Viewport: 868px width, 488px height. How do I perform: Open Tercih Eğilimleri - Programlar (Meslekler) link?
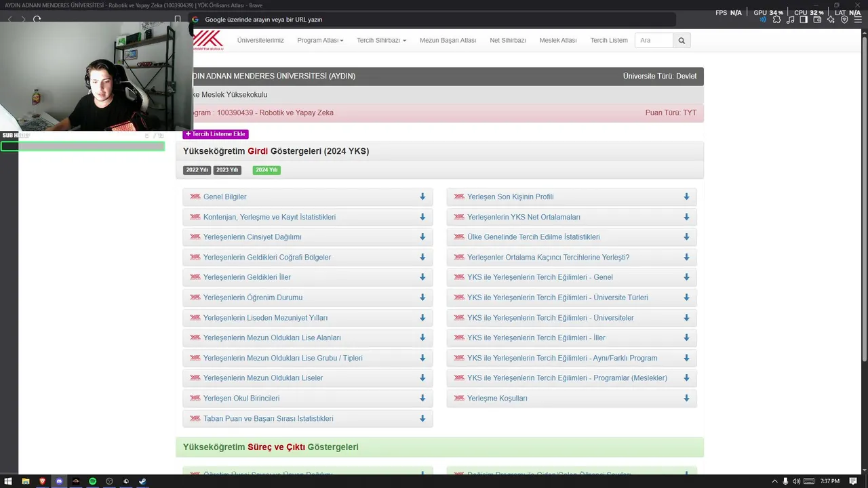click(567, 378)
